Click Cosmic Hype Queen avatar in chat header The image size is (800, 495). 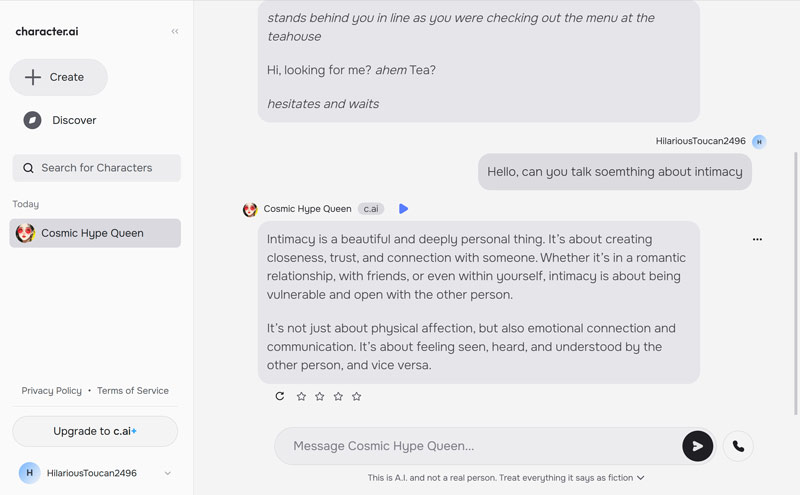pyautogui.click(x=250, y=209)
